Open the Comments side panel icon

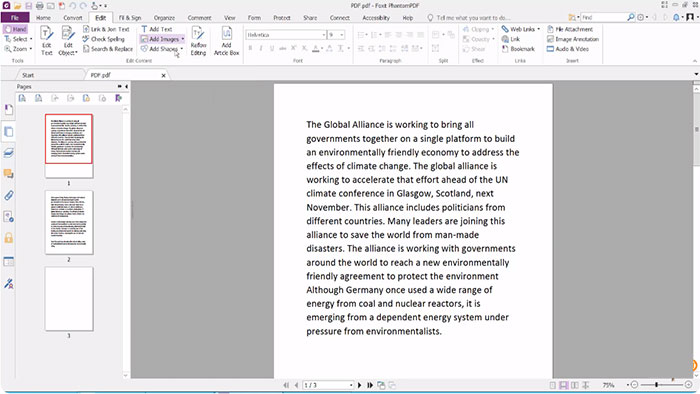point(8,174)
